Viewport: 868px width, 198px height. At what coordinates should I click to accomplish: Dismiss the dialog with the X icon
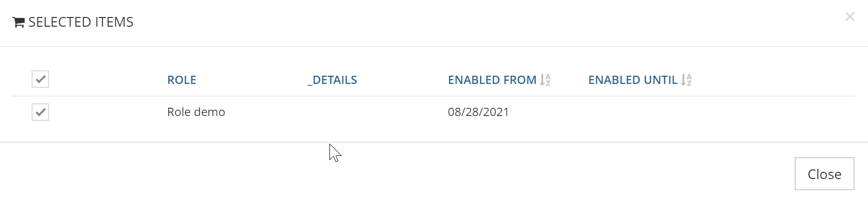(x=850, y=17)
